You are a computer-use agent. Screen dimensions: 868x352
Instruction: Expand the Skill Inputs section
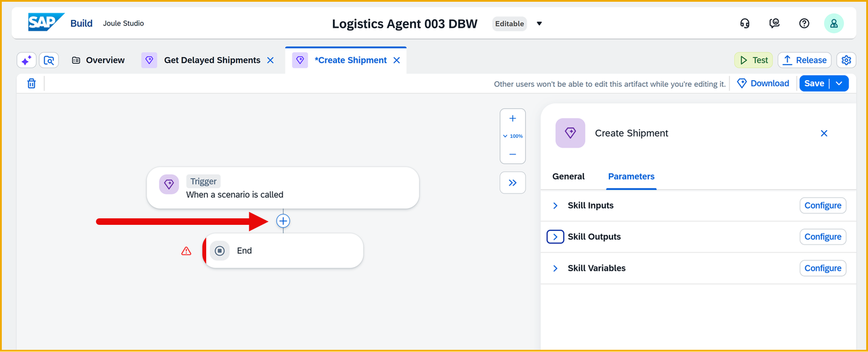click(555, 206)
